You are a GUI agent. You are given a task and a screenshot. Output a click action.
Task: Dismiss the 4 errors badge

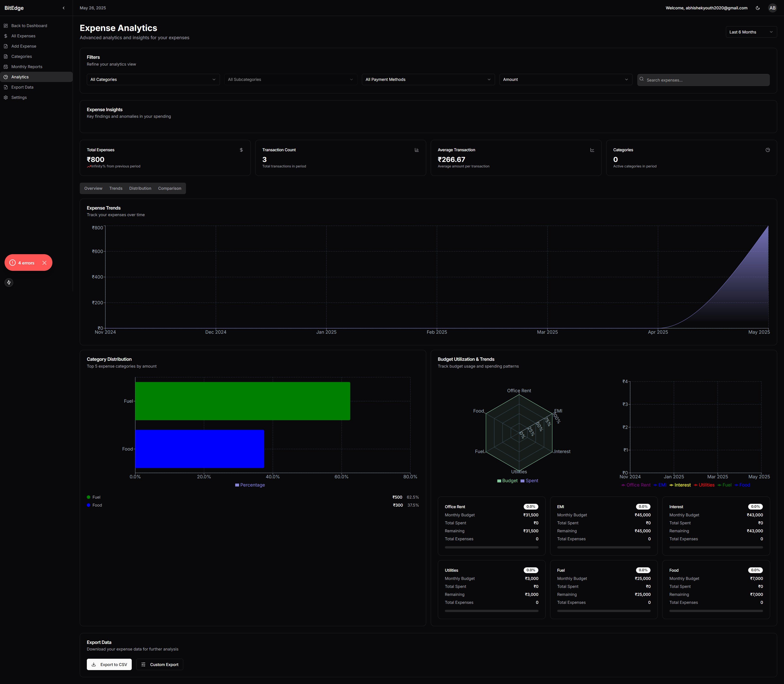pos(45,263)
